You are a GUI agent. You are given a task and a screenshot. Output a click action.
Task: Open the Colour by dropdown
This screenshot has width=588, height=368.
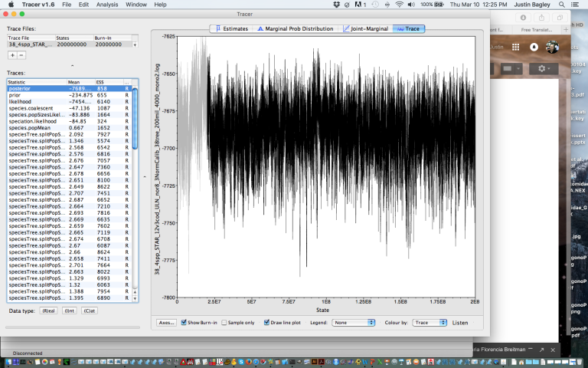pos(430,323)
